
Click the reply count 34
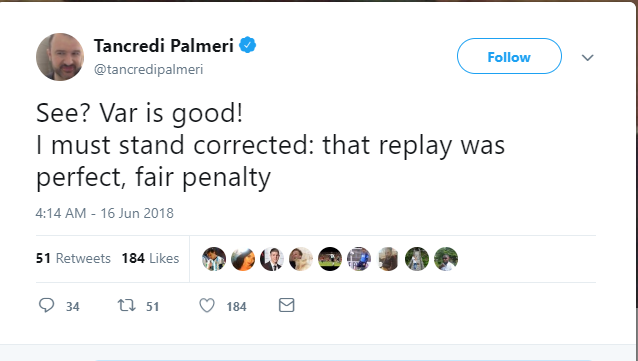click(x=73, y=306)
